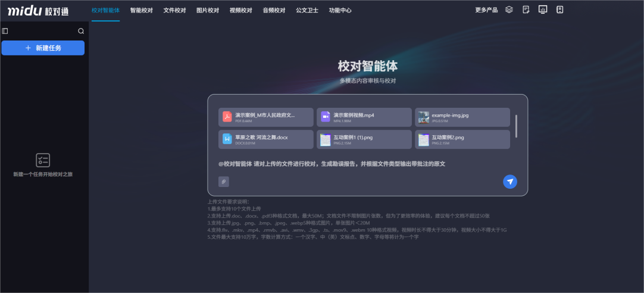
Task: Click the 最多支持10个文件上传 line
Action: (234, 209)
